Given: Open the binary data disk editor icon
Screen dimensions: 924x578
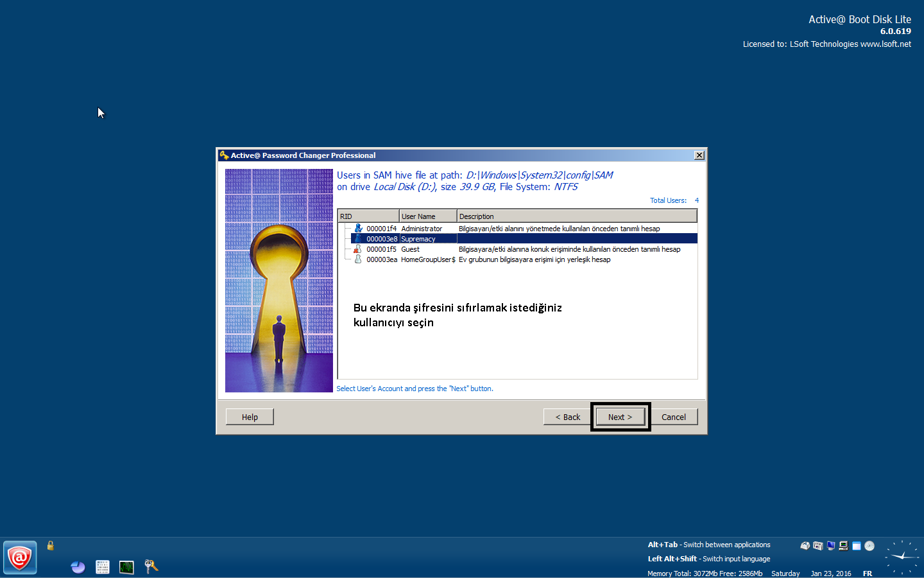Looking at the screenshot, I should 103,567.
